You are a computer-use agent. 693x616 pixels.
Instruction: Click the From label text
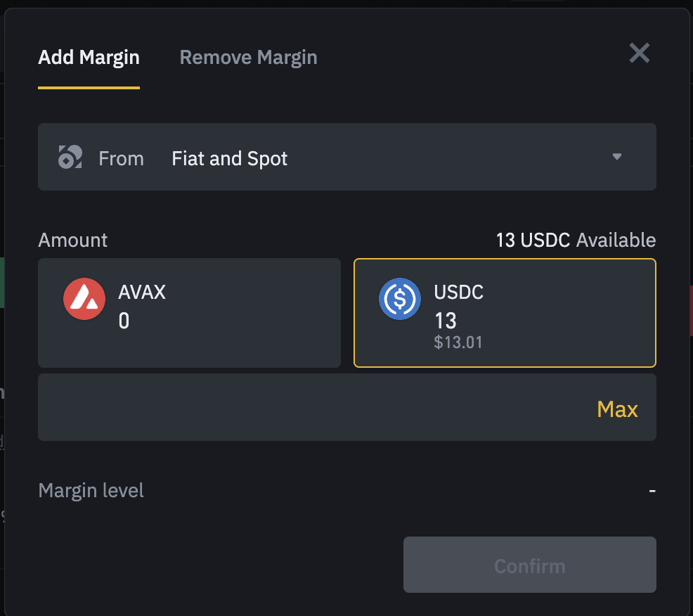point(121,158)
